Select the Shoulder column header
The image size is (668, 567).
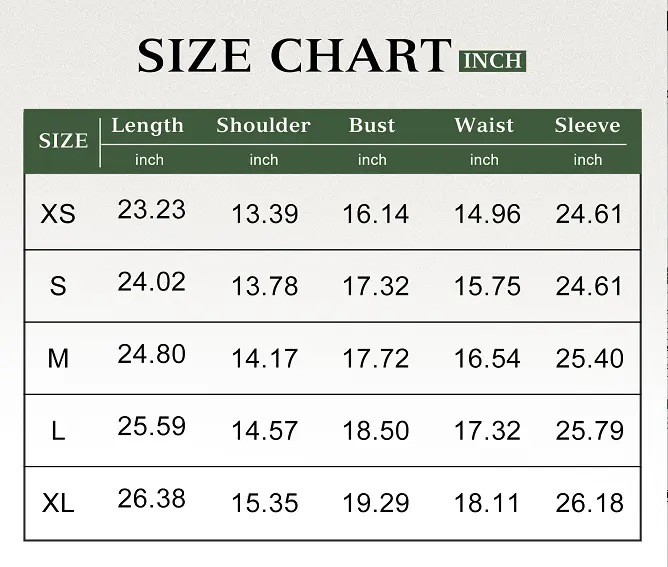coord(263,126)
